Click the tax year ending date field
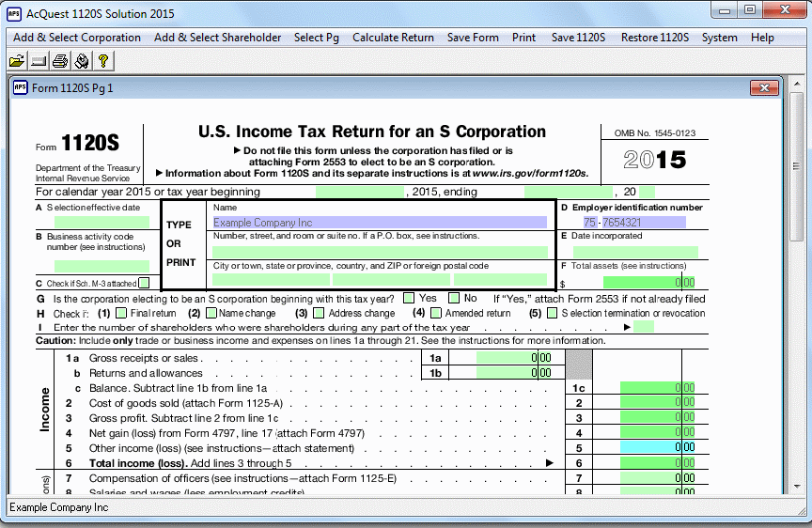Viewport: 812px width, 528px height. 569,192
